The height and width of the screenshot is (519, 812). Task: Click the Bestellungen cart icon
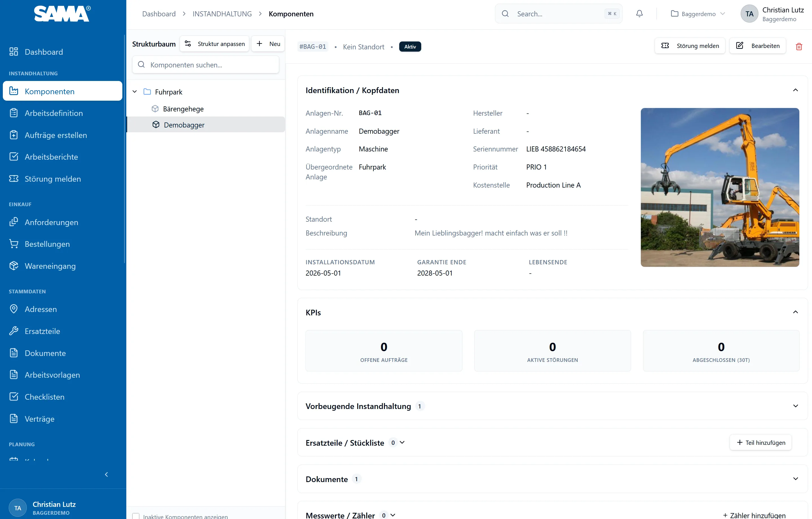(x=14, y=244)
